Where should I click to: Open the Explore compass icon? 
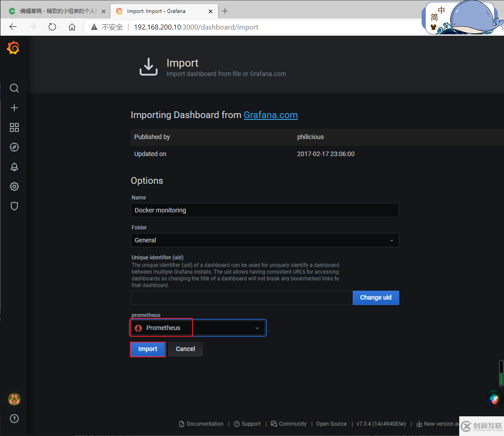[x=14, y=147]
